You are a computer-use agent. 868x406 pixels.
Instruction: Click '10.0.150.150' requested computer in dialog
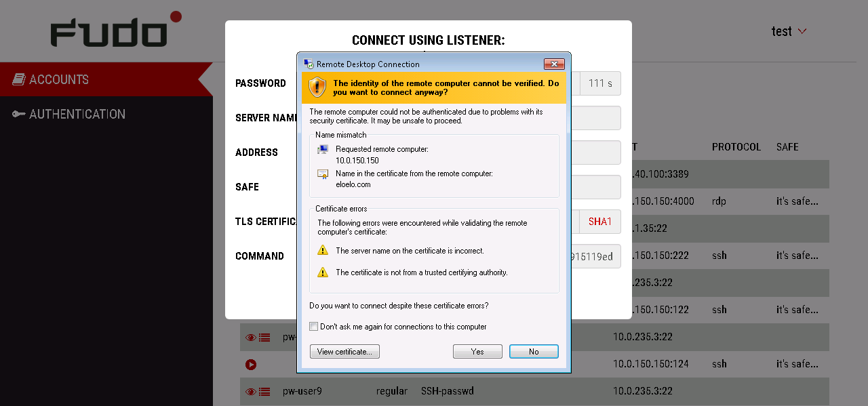click(x=357, y=161)
